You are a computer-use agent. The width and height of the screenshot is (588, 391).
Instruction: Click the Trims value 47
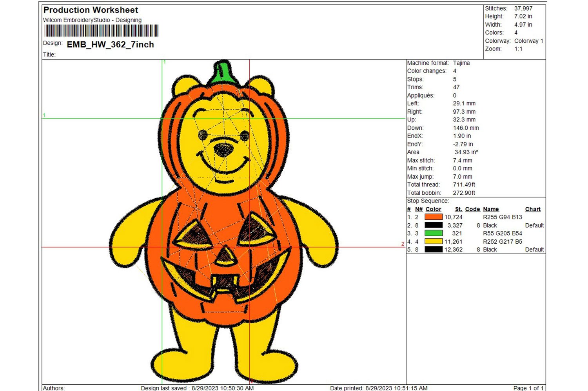tap(456, 87)
